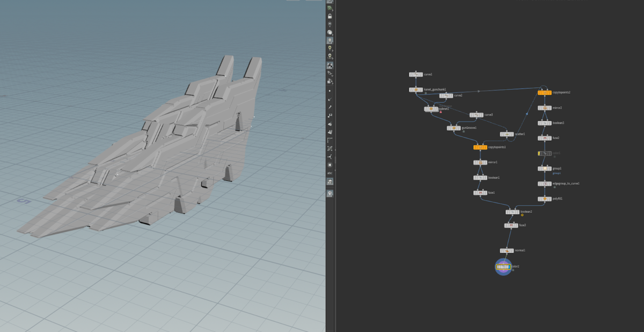Image resolution: width=644 pixels, height=332 pixels.
Task: Select the mirror1 node
Action: point(480,162)
